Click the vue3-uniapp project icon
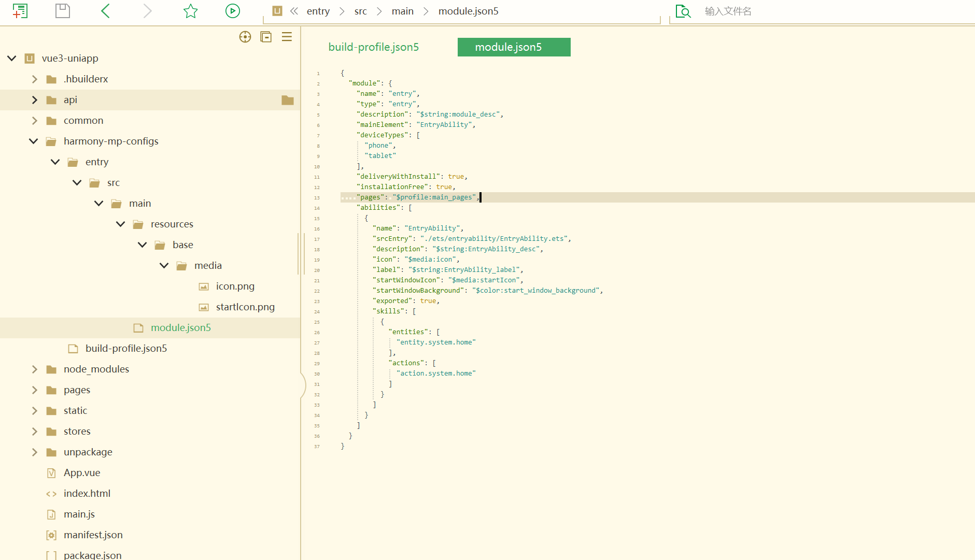The width and height of the screenshot is (975, 560). coord(30,58)
